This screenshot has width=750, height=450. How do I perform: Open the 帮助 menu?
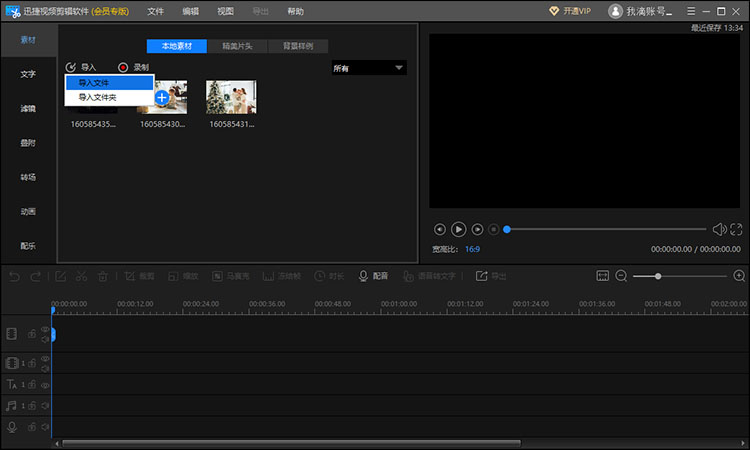point(295,11)
